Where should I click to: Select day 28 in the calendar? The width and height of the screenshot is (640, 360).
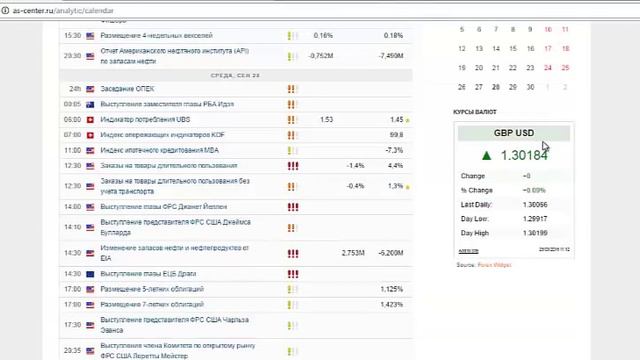pos(496,87)
